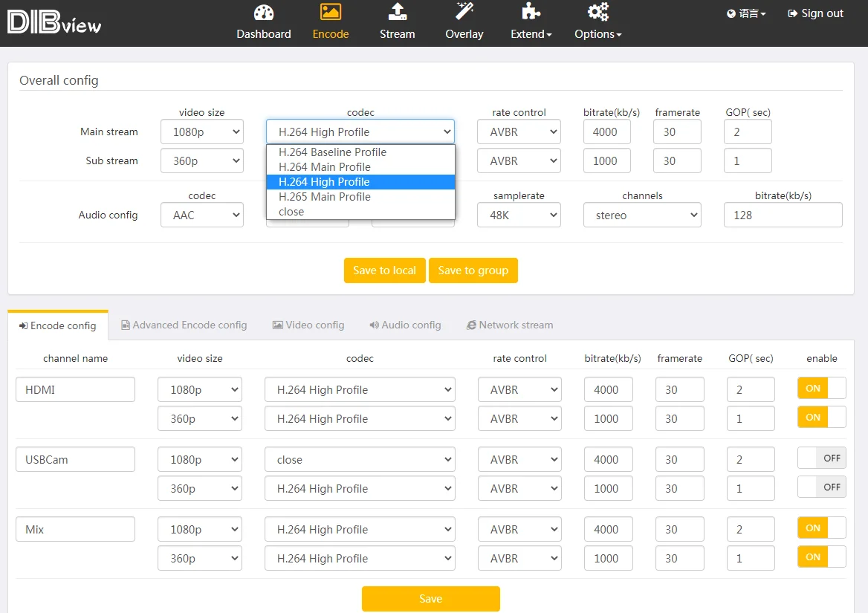The image size is (868, 613).
Task: Open Sub stream video size dropdown
Action: tap(202, 161)
